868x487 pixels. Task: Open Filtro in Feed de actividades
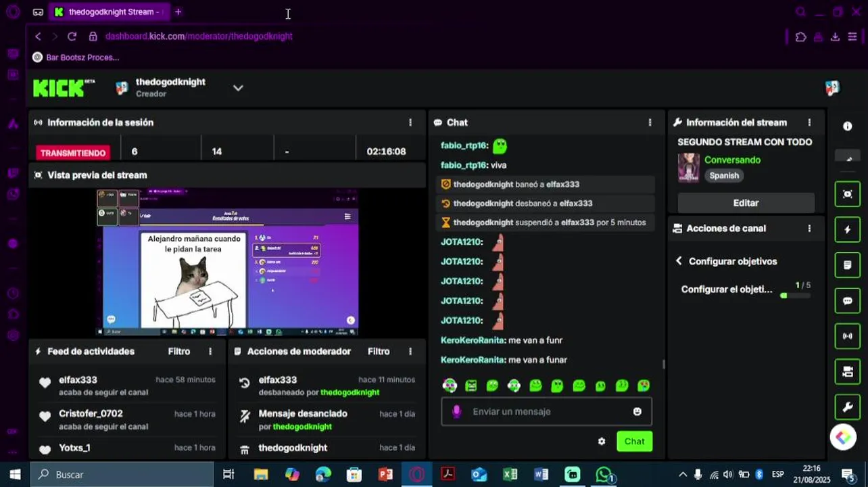pos(179,352)
